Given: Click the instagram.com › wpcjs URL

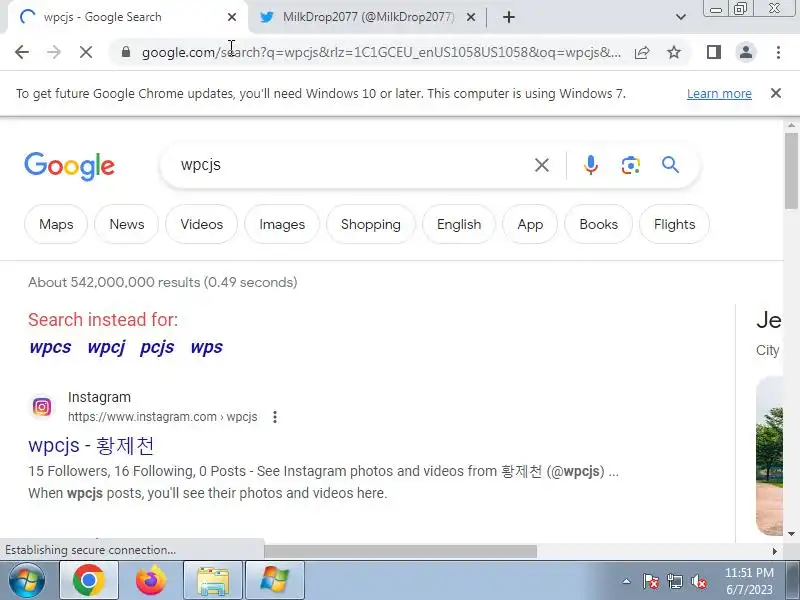Looking at the screenshot, I should tap(163, 417).
